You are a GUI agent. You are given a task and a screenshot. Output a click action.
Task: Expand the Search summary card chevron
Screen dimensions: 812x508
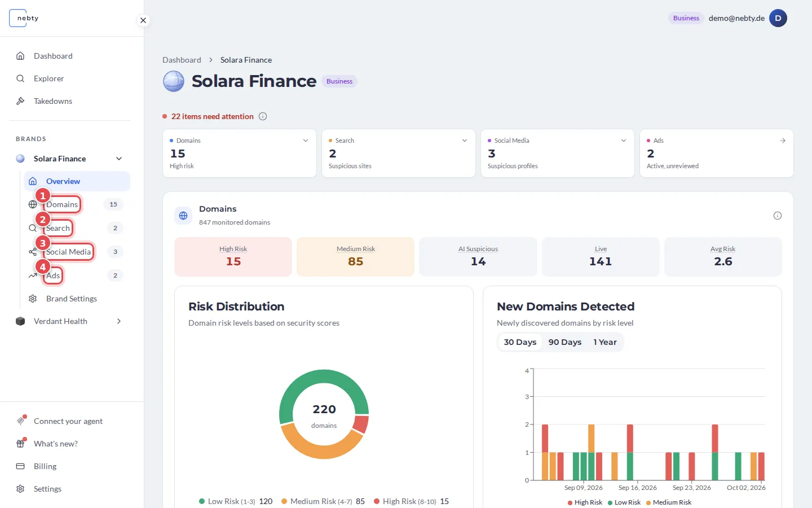[x=465, y=141]
